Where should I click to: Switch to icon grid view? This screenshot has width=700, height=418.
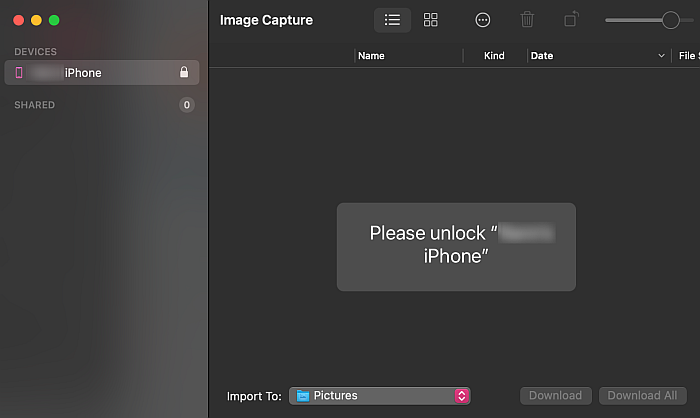[x=430, y=20]
